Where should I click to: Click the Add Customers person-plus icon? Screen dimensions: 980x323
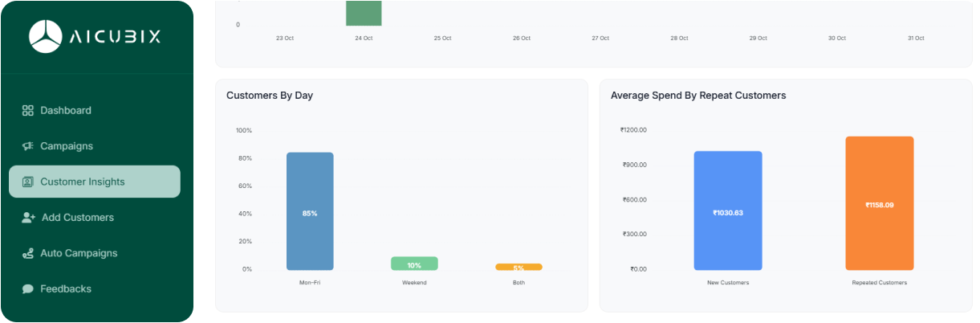tap(28, 218)
